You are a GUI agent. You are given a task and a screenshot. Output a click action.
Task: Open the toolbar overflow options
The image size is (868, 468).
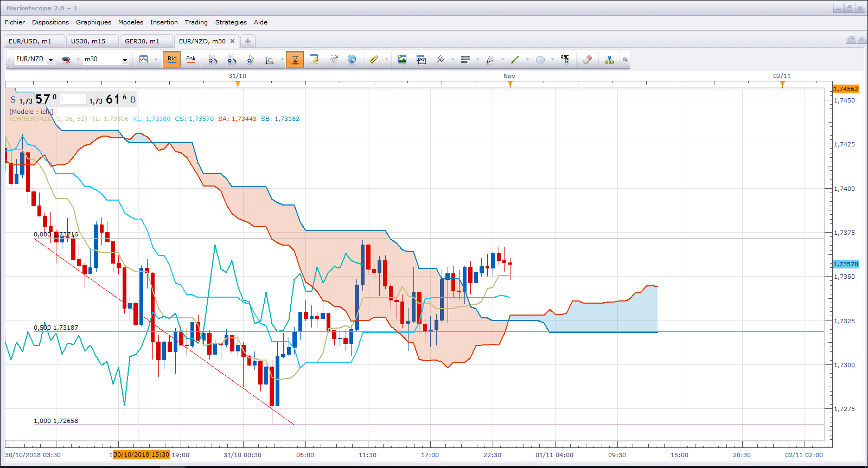pos(625,60)
